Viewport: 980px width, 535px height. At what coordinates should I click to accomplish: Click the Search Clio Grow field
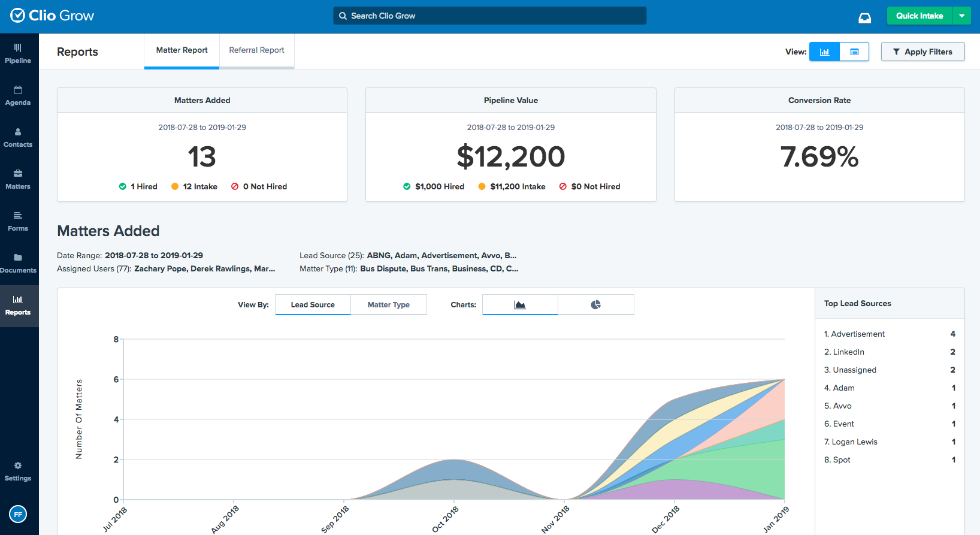pyautogui.click(x=489, y=16)
